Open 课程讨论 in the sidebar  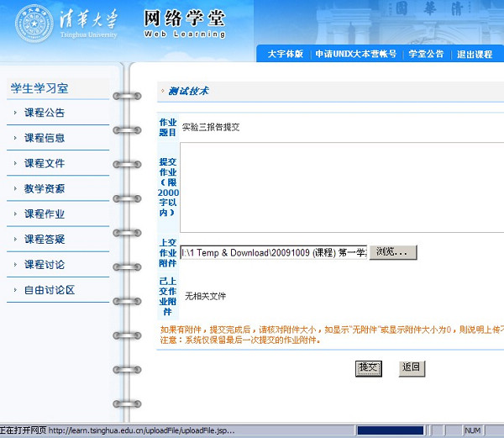tap(45, 265)
